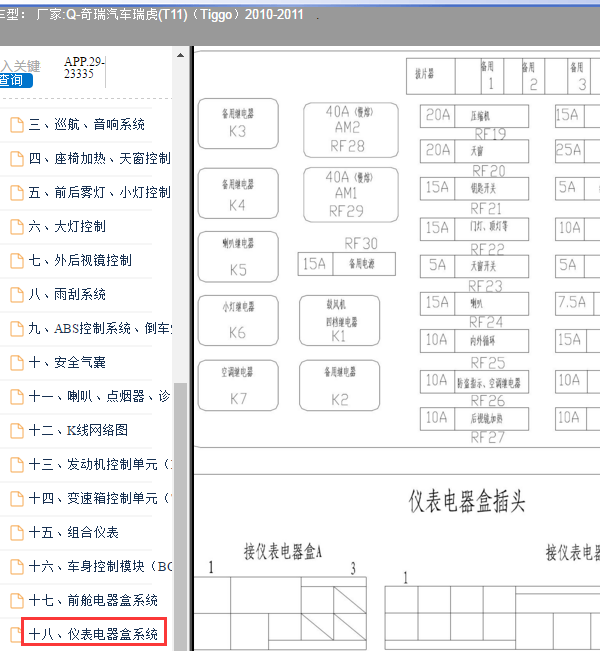Click the document icon beside 十六、车身控制模块
This screenshot has width=600, height=651.
(17, 567)
